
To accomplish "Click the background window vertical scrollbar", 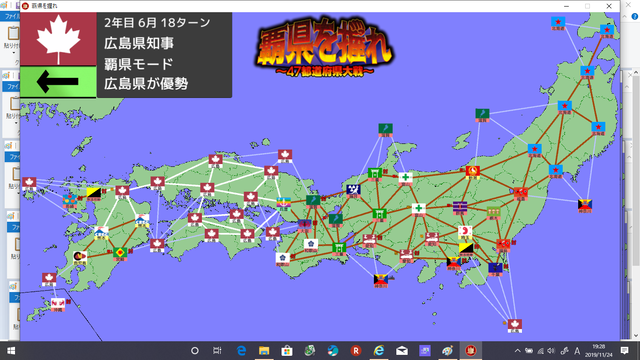I will [636, 204].
